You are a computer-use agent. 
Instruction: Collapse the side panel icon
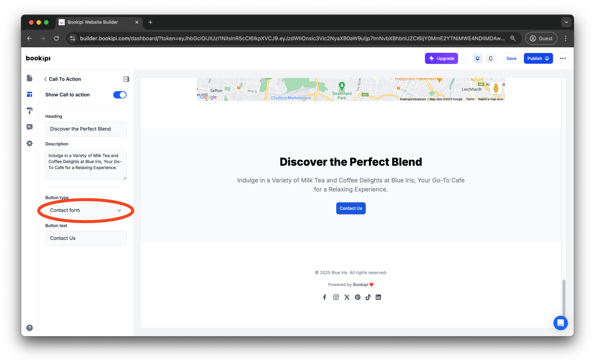(x=126, y=79)
